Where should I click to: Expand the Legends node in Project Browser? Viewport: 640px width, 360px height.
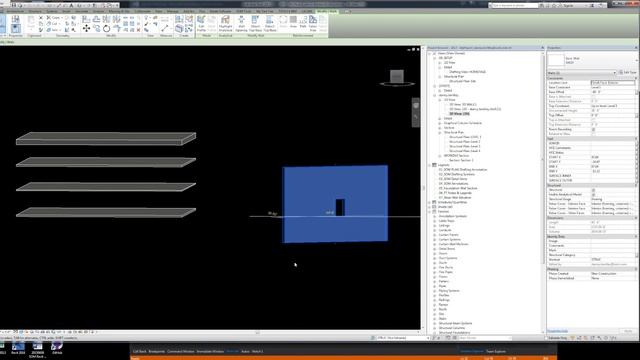429,165
